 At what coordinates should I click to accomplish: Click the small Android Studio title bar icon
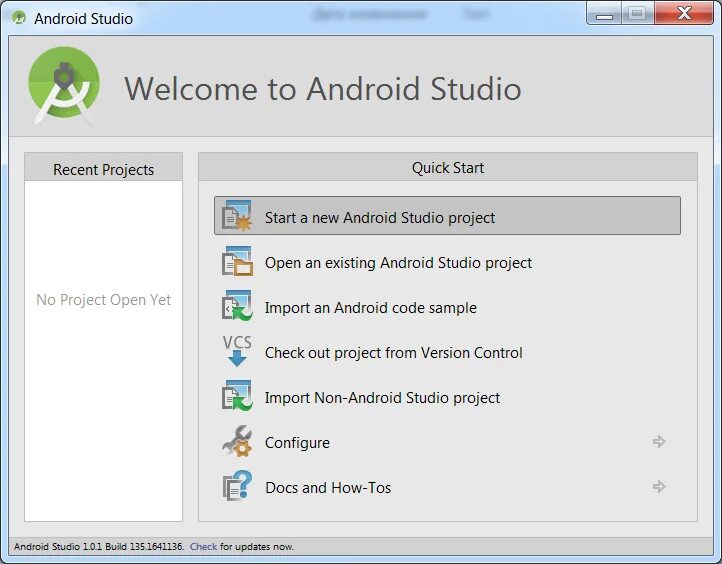[19, 17]
